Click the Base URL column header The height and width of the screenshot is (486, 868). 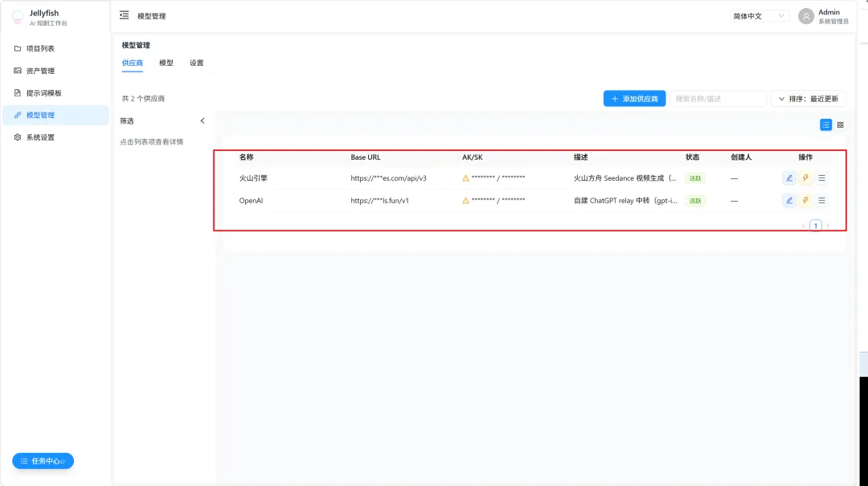pos(366,157)
